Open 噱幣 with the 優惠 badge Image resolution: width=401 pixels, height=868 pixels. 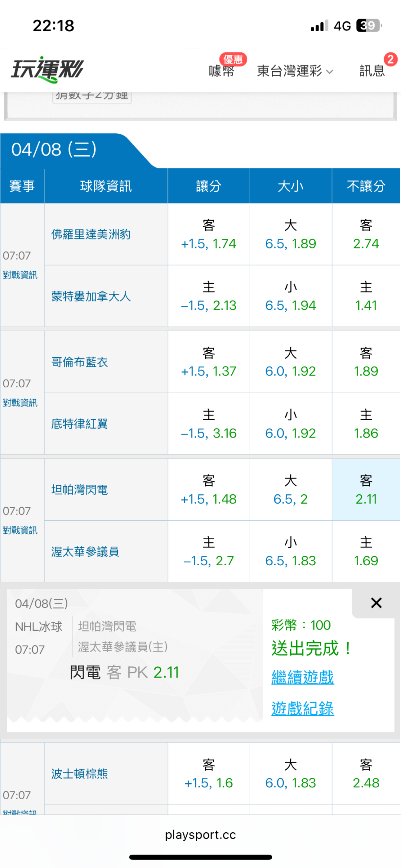pyautogui.click(x=222, y=71)
